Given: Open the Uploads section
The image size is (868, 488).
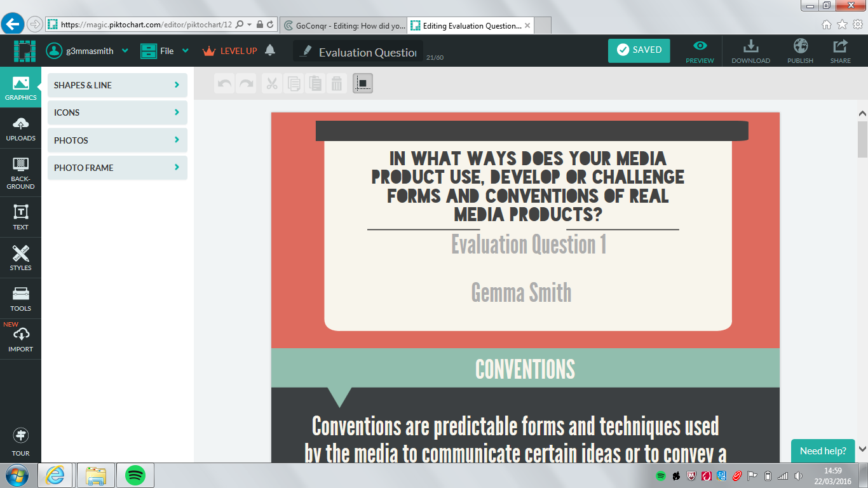Looking at the screenshot, I should pyautogui.click(x=20, y=128).
